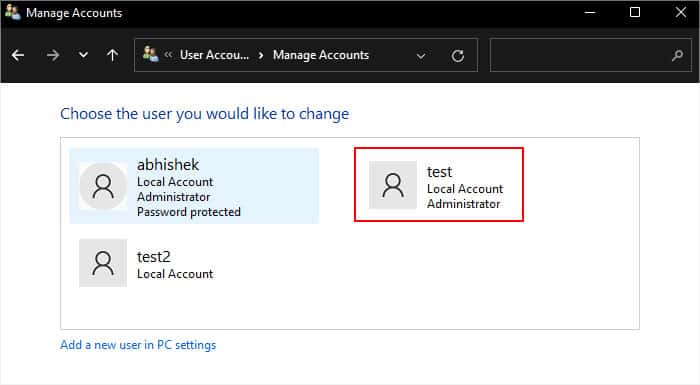Refresh the Manage Accounts page
This screenshot has height=385, width=700.
click(x=458, y=56)
